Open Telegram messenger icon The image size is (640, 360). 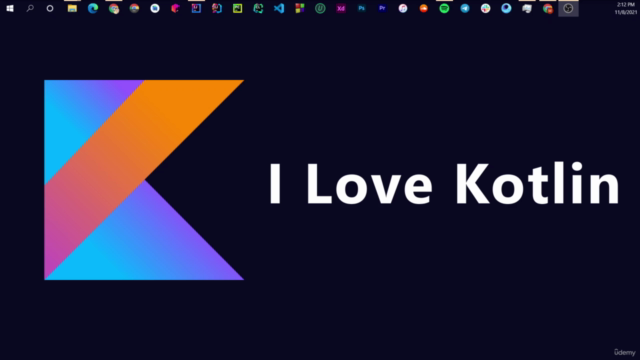[x=465, y=8]
